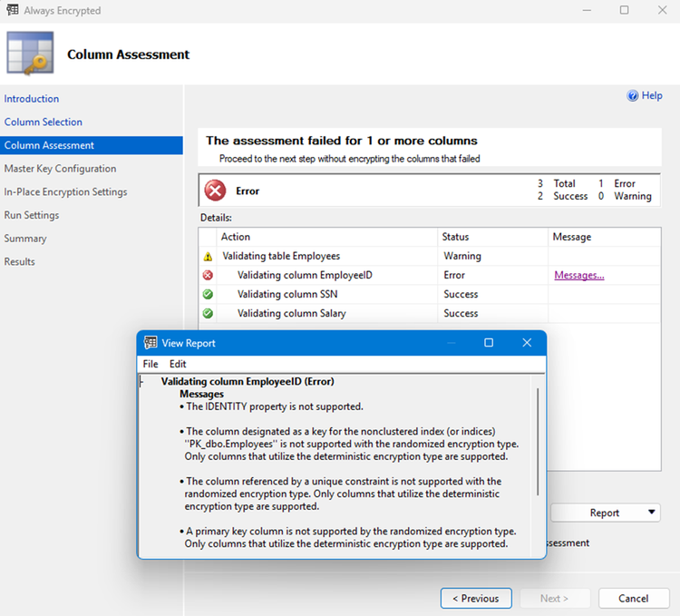Select the Validating table Employees row
The image size is (680, 616).
coord(430,256)
